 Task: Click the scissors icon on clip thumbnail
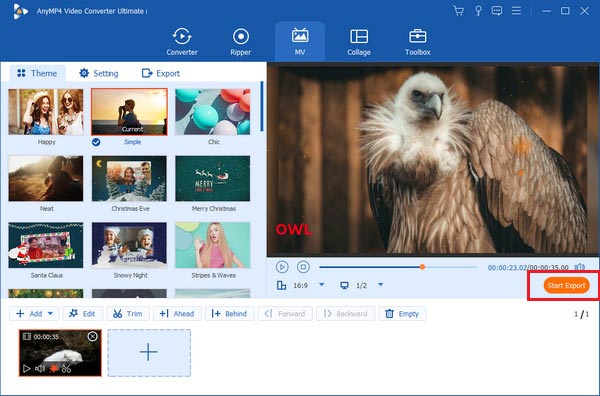(x=67, y=368)
